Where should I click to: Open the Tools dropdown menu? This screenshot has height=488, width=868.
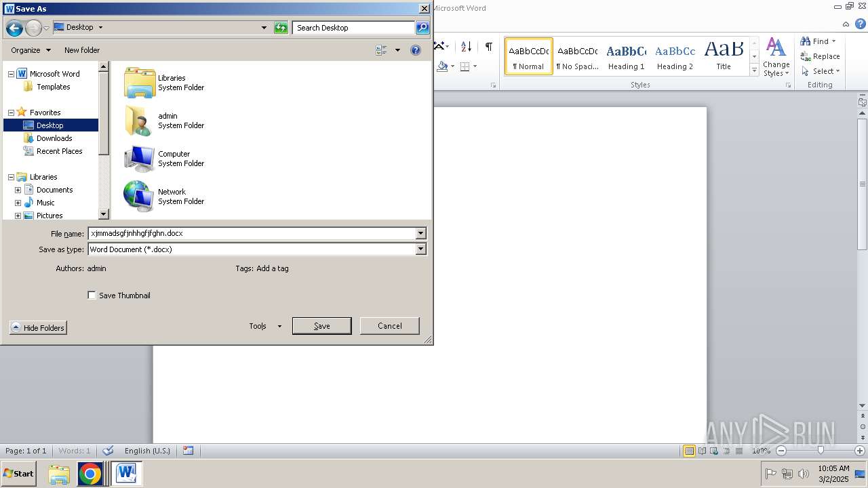pos(265,326)
